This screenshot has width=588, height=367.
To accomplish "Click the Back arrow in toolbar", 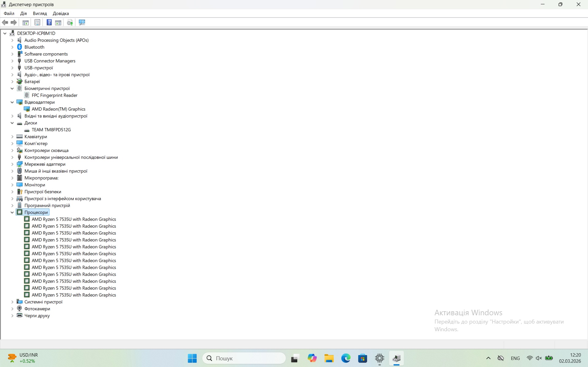I will [x=5, y=22].
